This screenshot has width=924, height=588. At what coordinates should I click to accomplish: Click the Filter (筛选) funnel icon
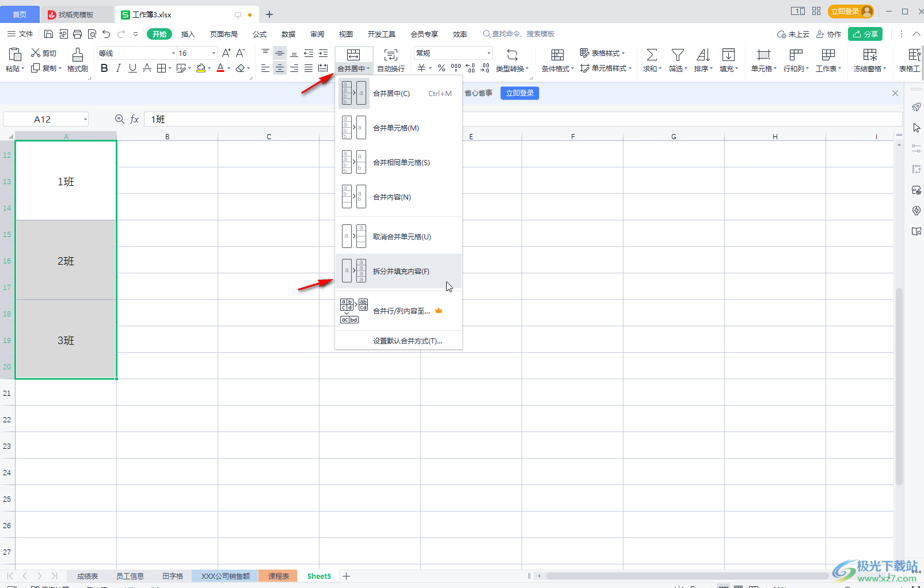[x=678, y=55]
